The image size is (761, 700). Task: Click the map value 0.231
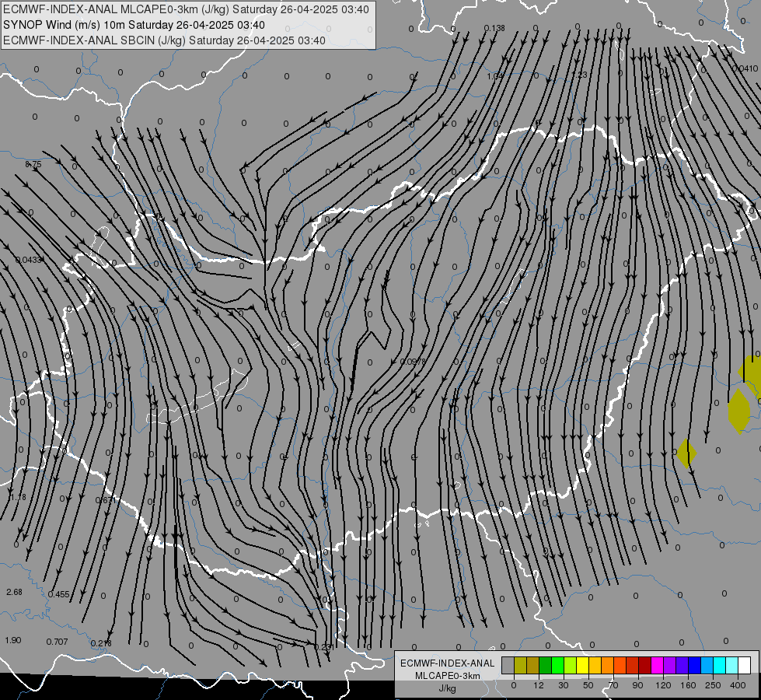(323, 647)
